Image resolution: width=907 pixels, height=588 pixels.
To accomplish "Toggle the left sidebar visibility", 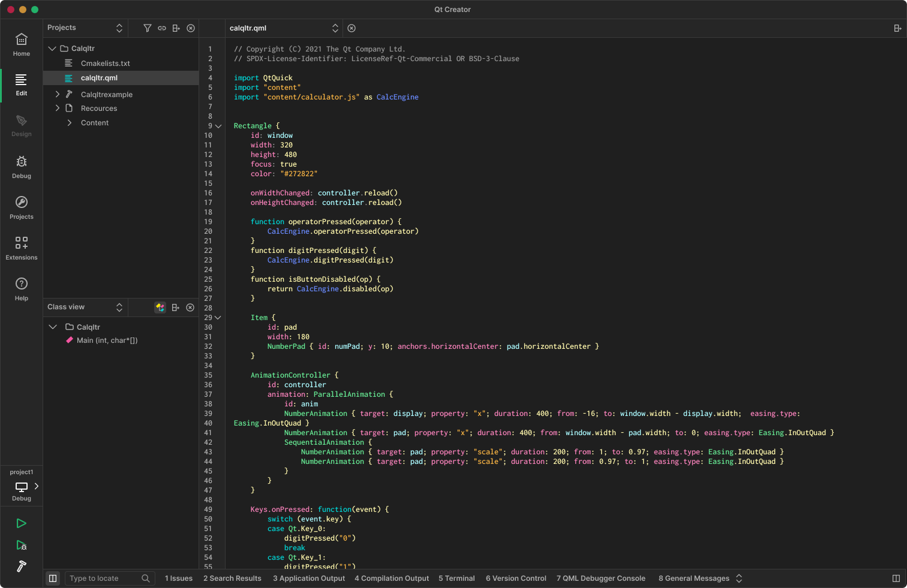I will coord(53,578).
